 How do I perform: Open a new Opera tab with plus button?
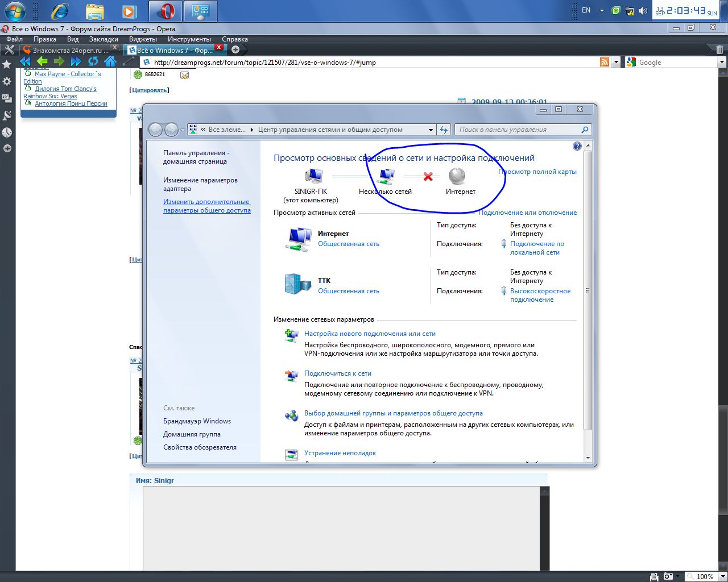(x=235, y=49)
